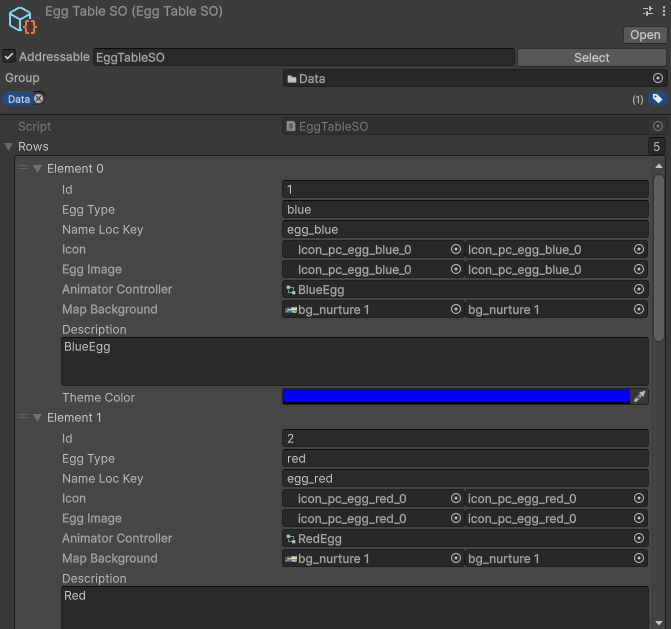Open the inspector three-dot options menu
This screenshot has height=629, width=671.
664,11
